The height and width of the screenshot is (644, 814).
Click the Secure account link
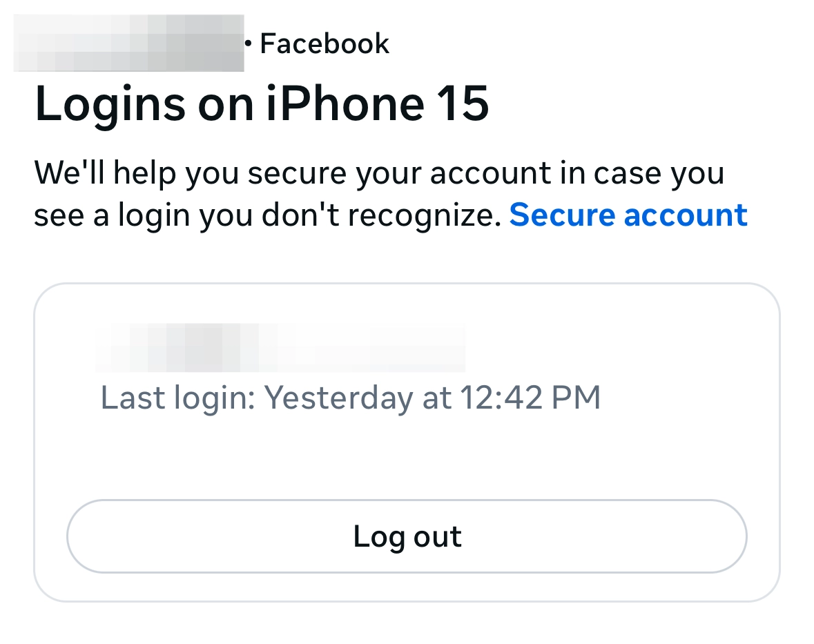628,215
